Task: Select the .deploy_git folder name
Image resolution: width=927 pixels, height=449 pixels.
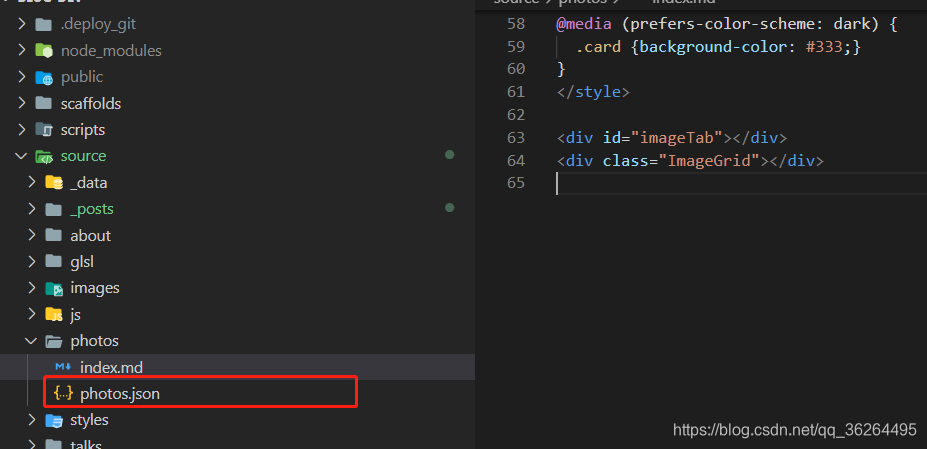Action: tap(98, 24)
